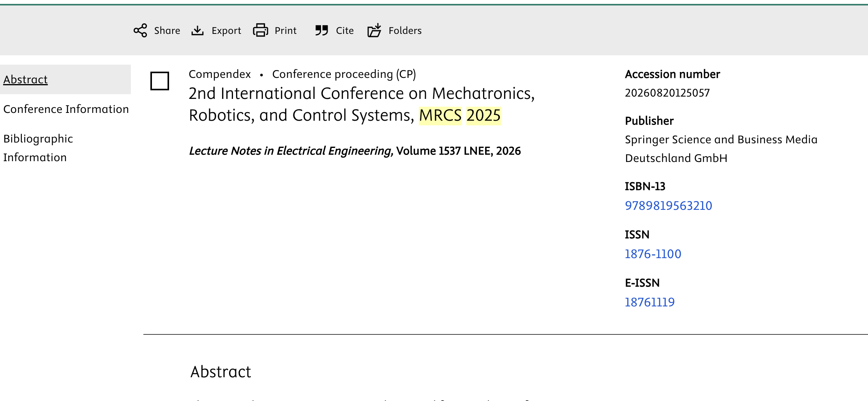The width and height of the screenshot is (868, 401).
Task: Click the Print printer icon
Action: [x=261, y=30]
